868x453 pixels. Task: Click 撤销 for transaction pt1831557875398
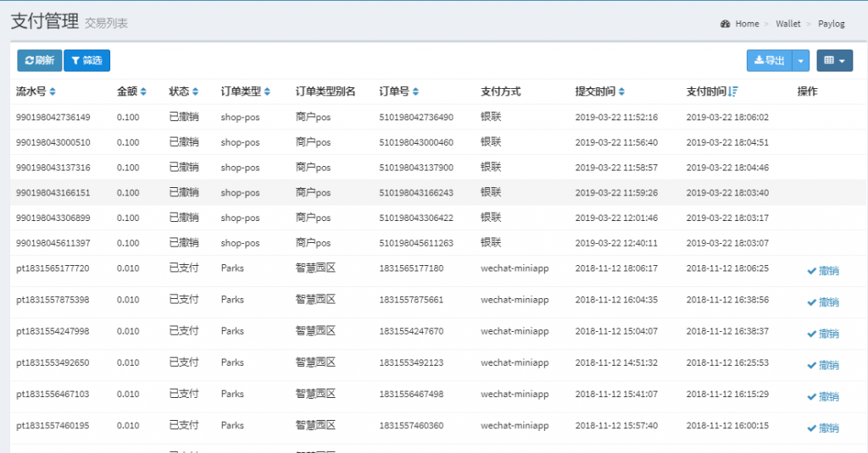point(823,302)
